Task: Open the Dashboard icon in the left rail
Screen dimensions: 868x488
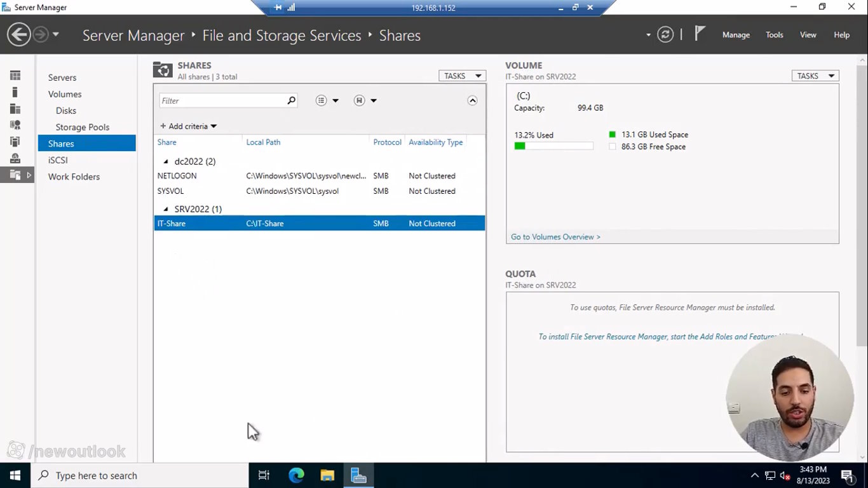Action: click(15, 76)
